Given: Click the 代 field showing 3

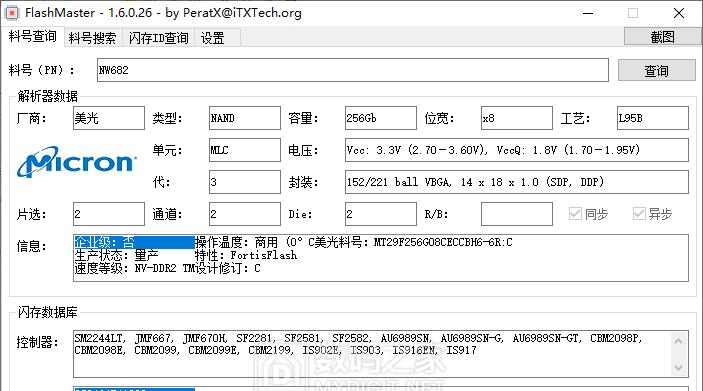Looking at the screenshot, I should (245, 182).
